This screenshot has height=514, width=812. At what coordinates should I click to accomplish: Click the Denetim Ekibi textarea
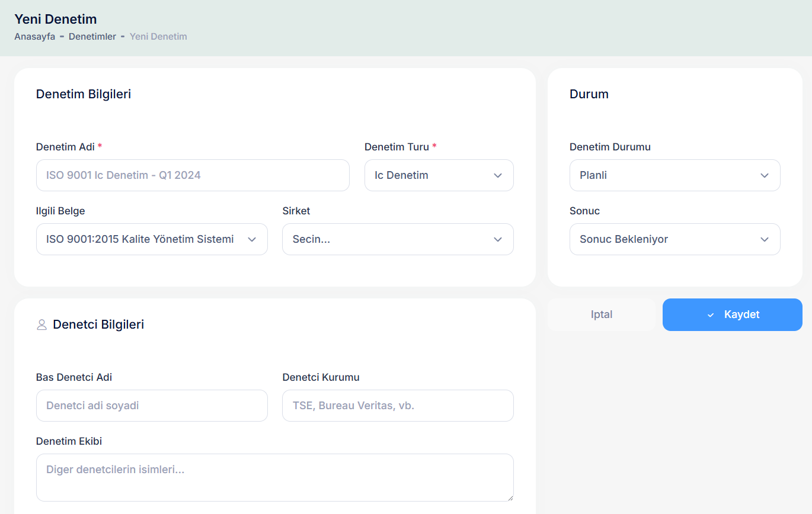click(x=274, y=477)
